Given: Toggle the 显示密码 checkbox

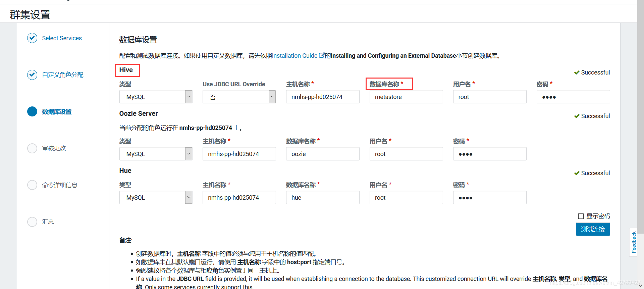Looking at the screenshot, I should click(x=581, y=216).
